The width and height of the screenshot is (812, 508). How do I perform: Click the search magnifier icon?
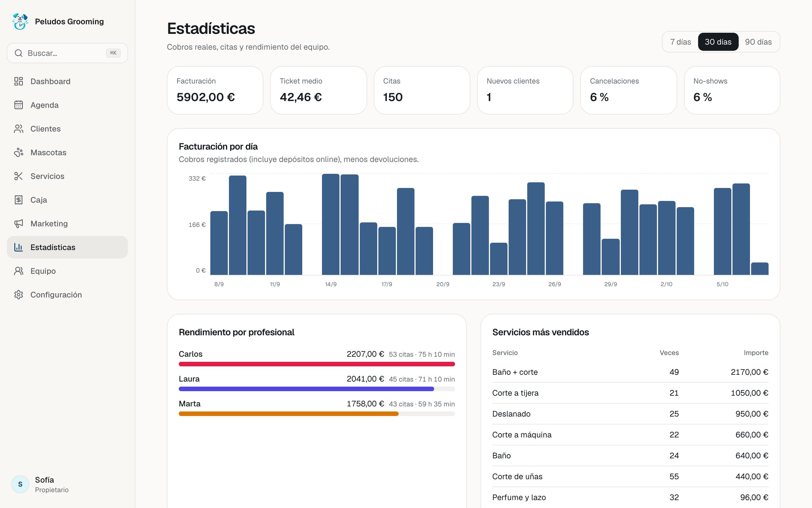[x=19, y=53]
